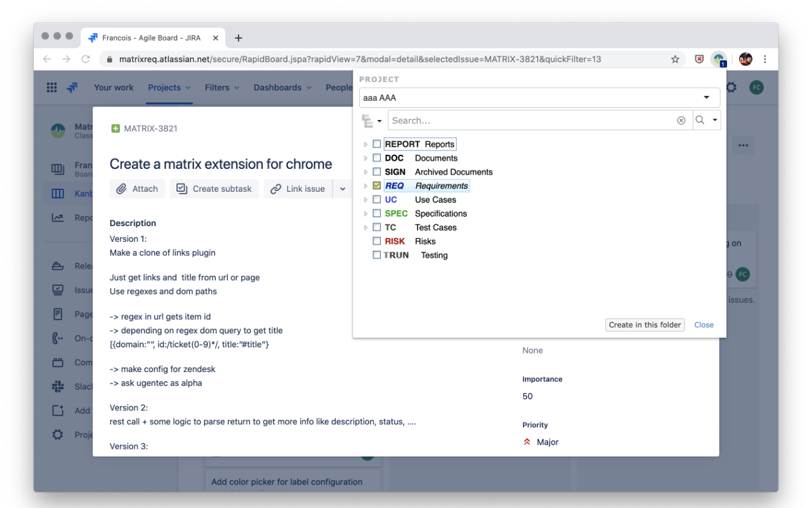
Task: Click the Create subtask button
Action: click(x=214, y=189)
